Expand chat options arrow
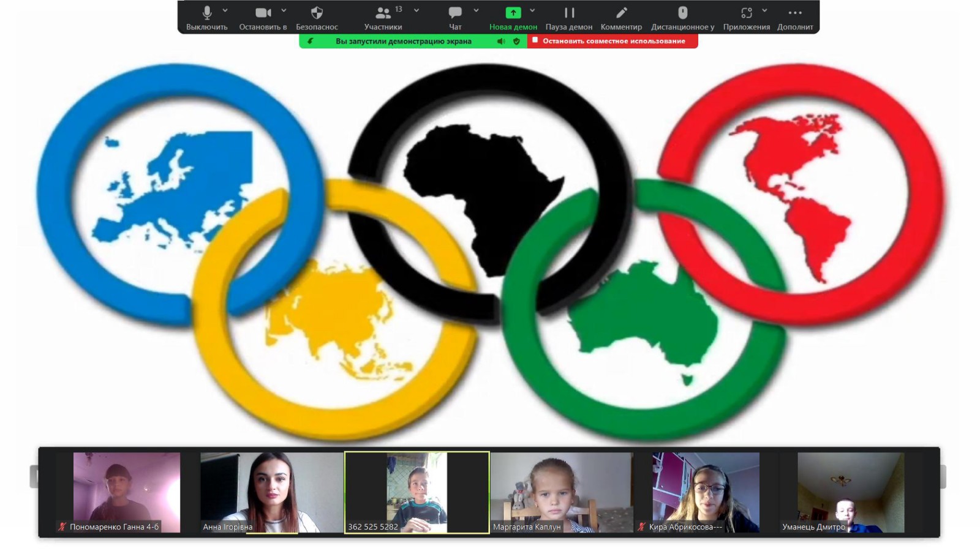The width and height of the screenshot is (980, 551). pos(476,10)
